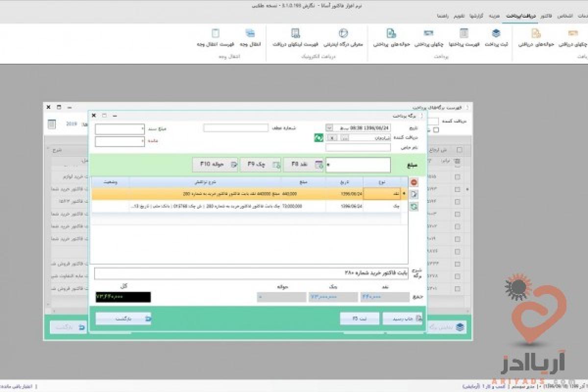Click the شرح برگه description field
Screen dimensions: 588x392
[x=251, y=273]
